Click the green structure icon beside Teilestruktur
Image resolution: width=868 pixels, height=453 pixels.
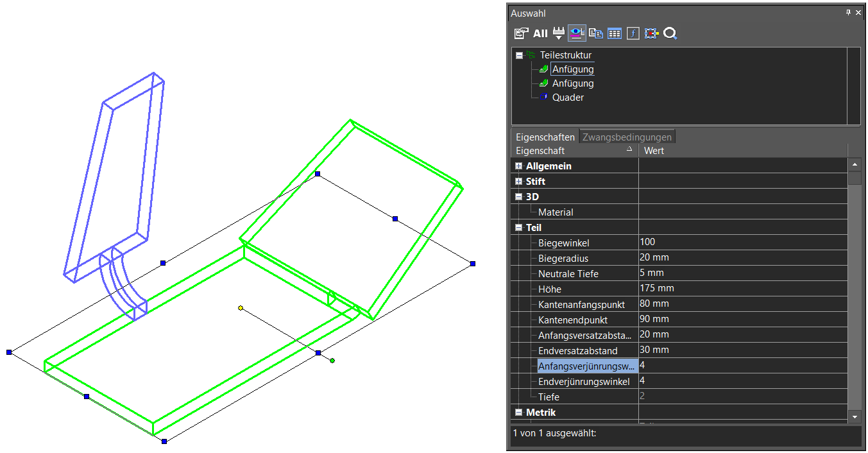point(531,55)
